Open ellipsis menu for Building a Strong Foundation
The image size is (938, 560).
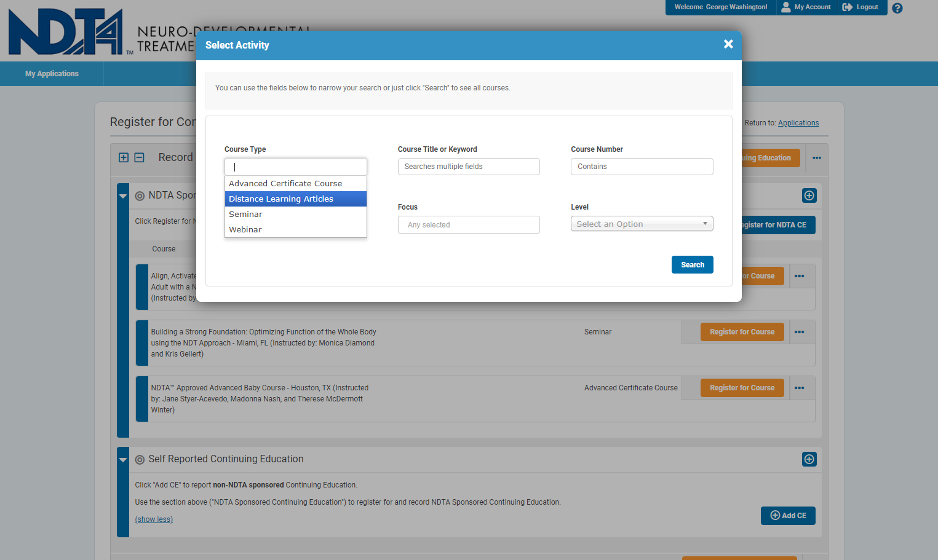click(x=800, y=332)
